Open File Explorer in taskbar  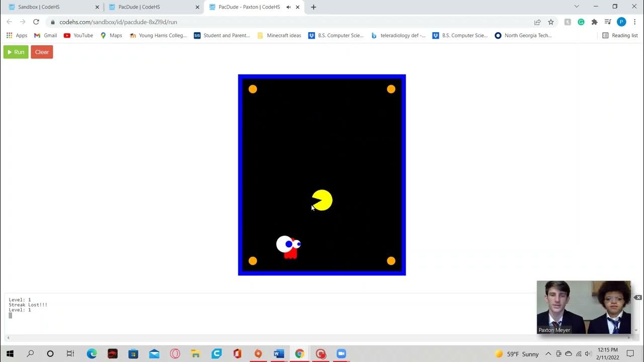pos(196,353)
